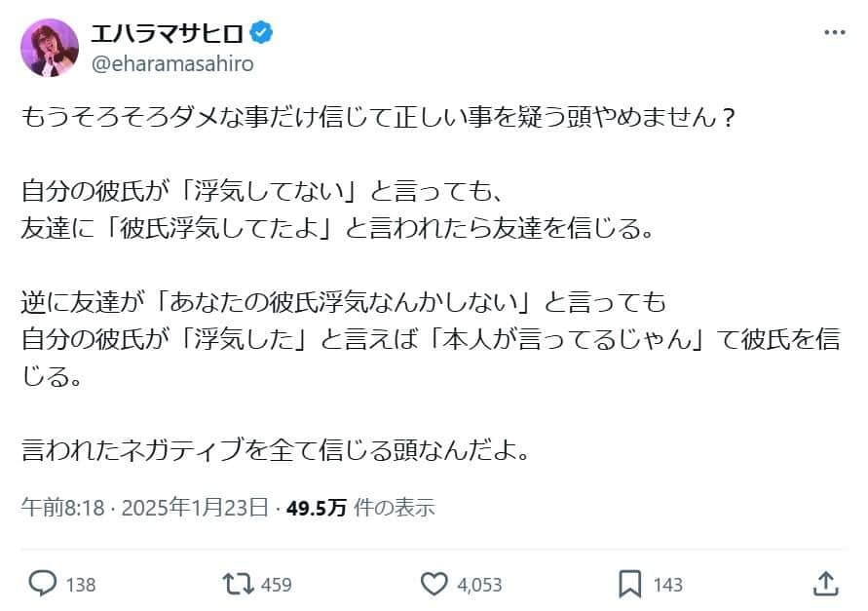Click the share upload icon
The height and width of the screenshot is (611, 868).
[823, 584]
